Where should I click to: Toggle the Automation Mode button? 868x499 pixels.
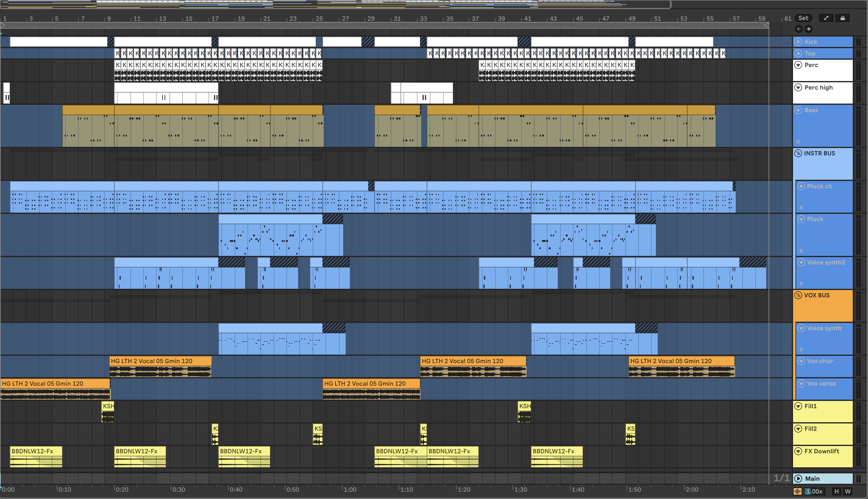[826, 18]
